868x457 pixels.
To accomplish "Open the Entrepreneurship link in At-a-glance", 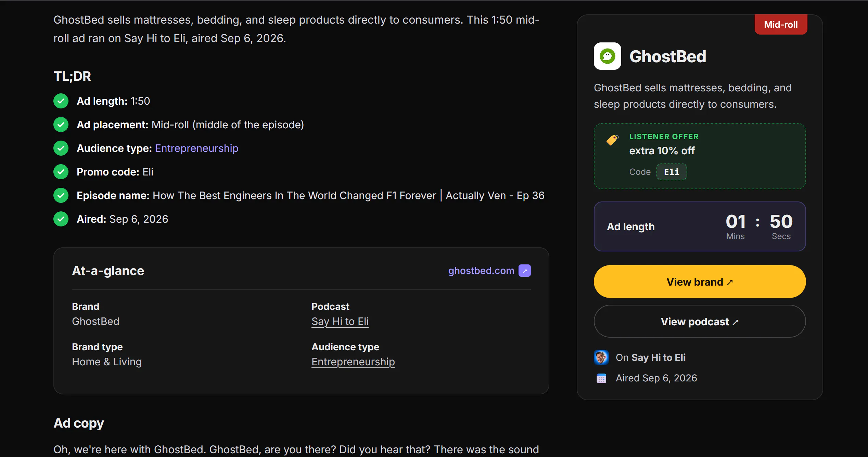I will coord(353,362).
